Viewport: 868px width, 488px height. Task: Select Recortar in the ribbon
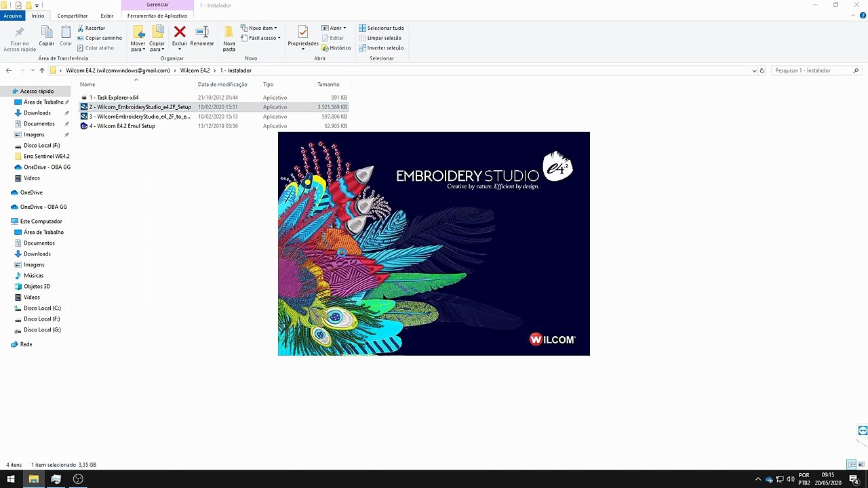91,28
